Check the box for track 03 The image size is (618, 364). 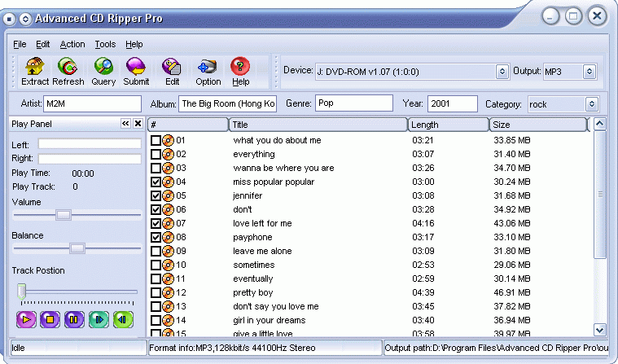tap(156, 168)
